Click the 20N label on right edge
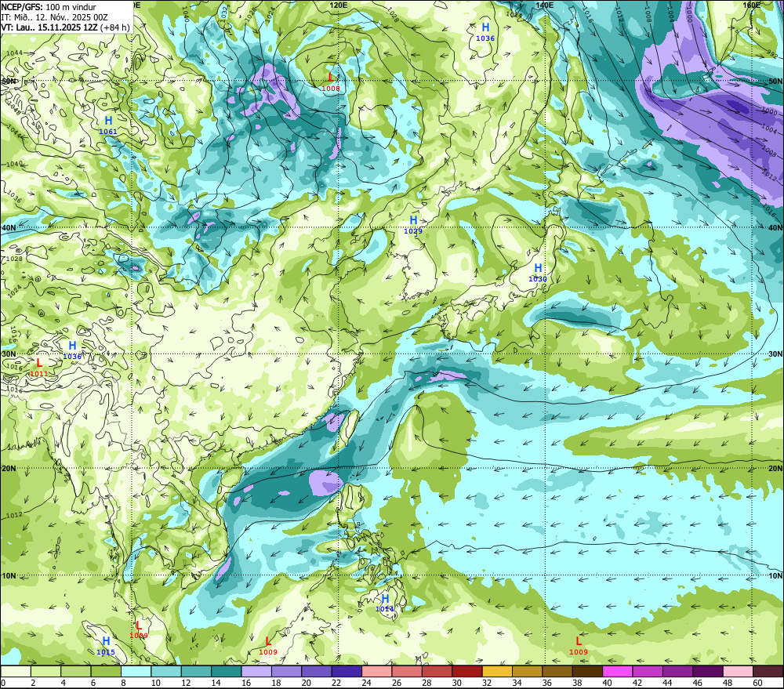784x689 pixels. point(775,469)
